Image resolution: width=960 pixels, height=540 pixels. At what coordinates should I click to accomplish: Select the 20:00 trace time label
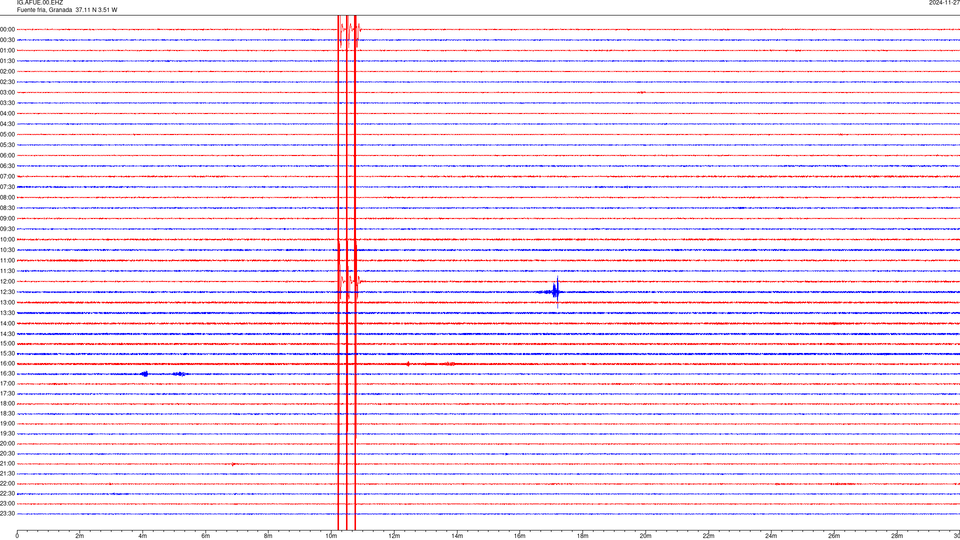point(7,444)
